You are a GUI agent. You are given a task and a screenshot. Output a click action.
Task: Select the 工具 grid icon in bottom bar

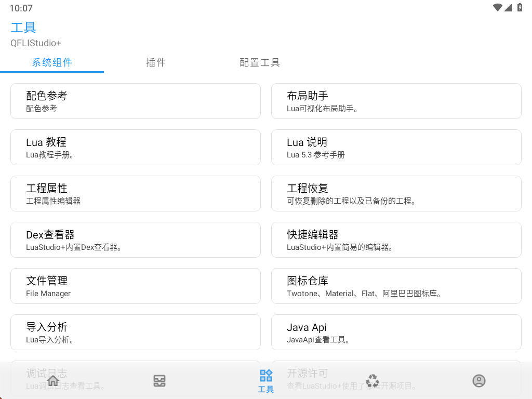265,381
